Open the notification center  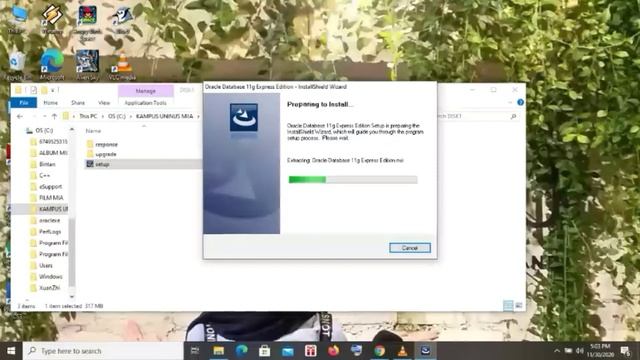click(x=625, y=351)
